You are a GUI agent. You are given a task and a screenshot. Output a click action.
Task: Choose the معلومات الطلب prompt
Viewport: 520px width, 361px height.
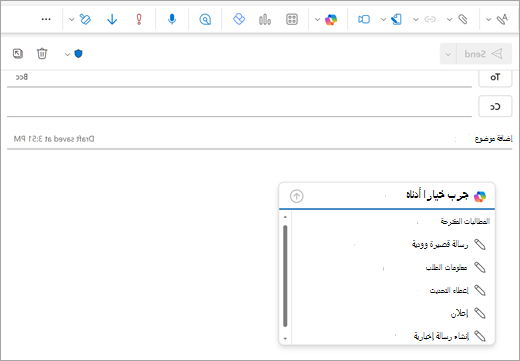(x=446, y=267)
